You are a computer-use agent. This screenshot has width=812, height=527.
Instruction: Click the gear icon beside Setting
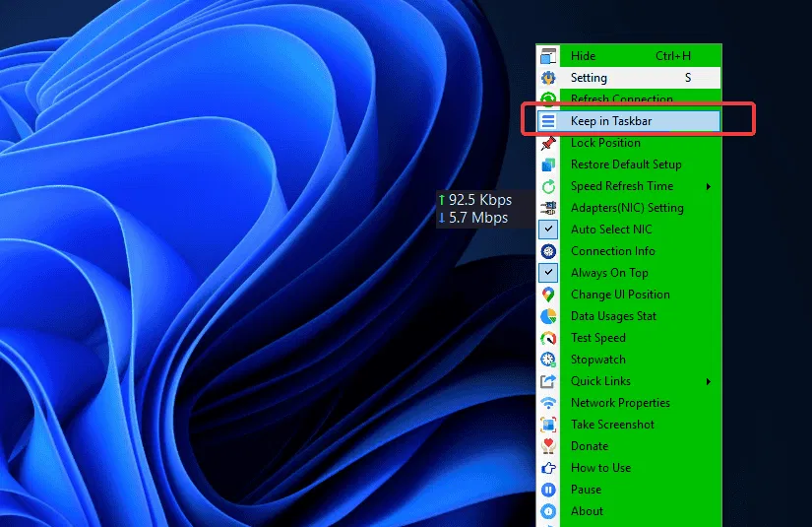click(548, 78)
